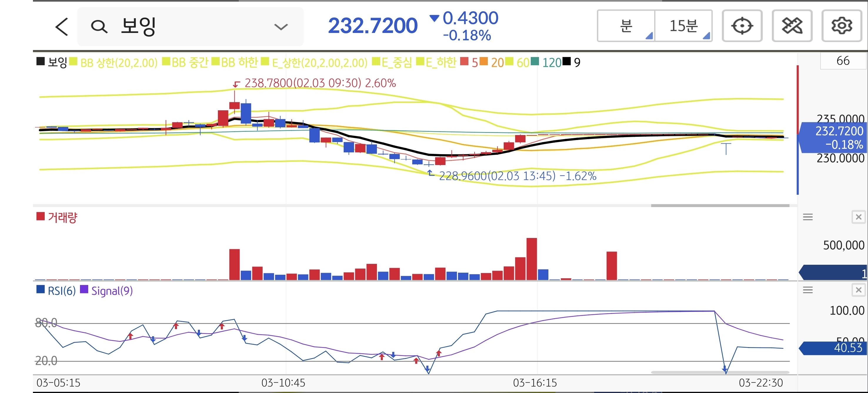Click the drawing tools icon
868x393 pixels.
pos(792,26)
